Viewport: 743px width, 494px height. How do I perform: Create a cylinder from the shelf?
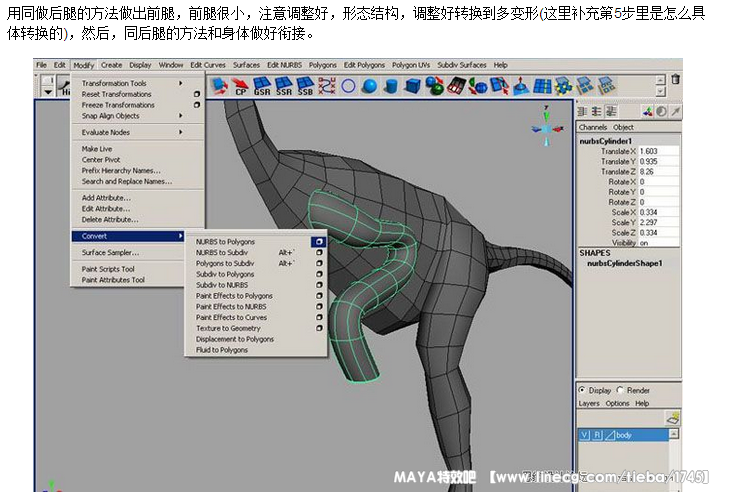point(391,86)
